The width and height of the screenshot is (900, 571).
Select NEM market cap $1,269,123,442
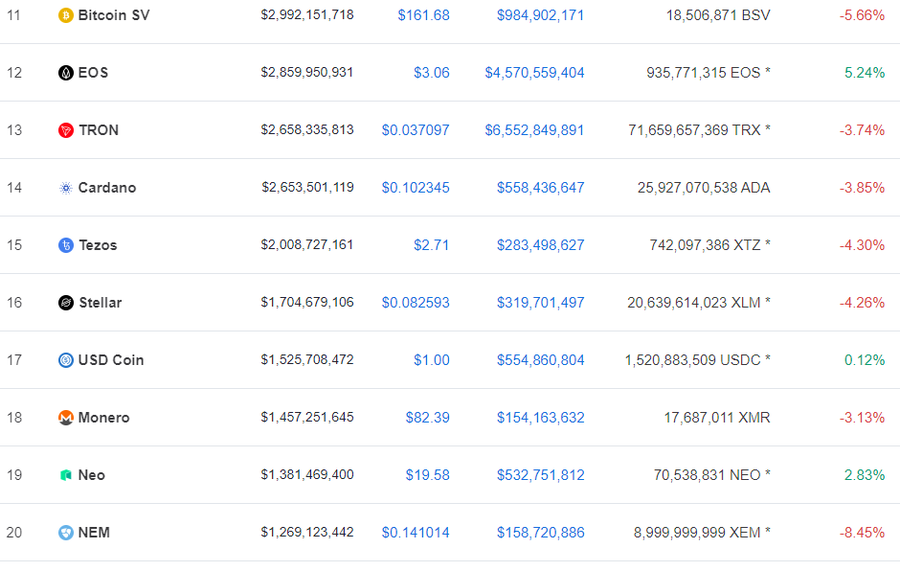(x=307, y=532)
